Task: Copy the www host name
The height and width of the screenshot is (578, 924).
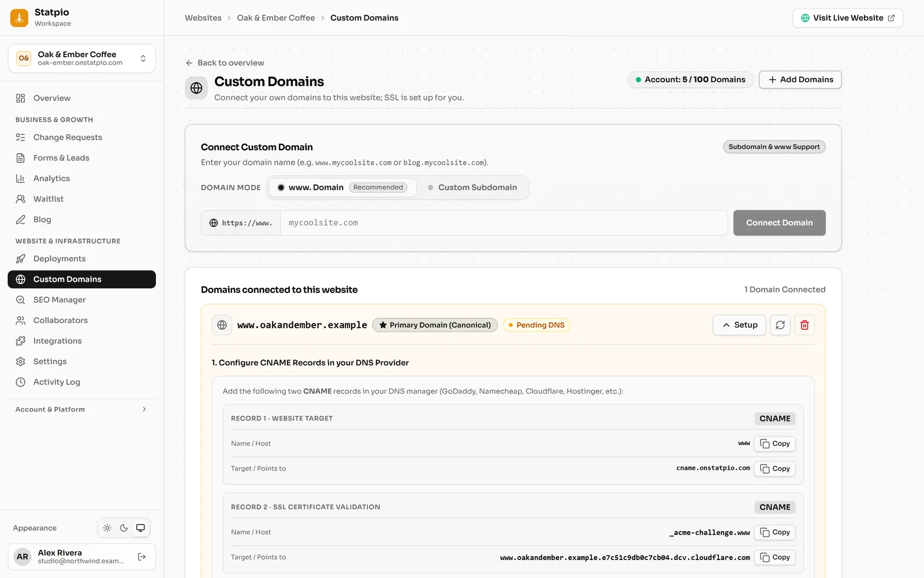Action: pos(774,443)
